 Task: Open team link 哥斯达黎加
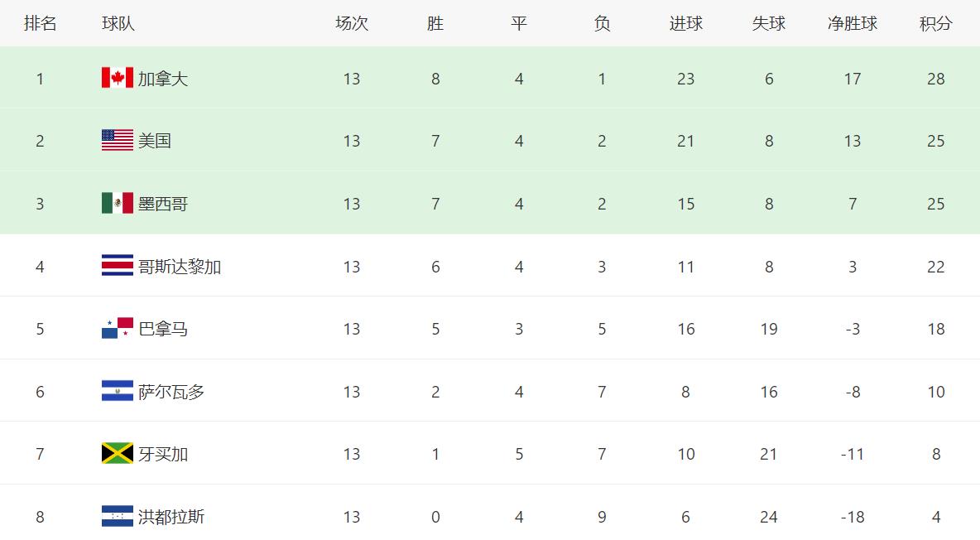tap(180, 267)
